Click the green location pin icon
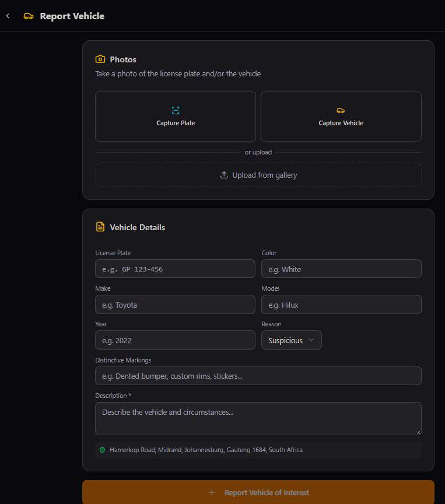 click(102, 450)
